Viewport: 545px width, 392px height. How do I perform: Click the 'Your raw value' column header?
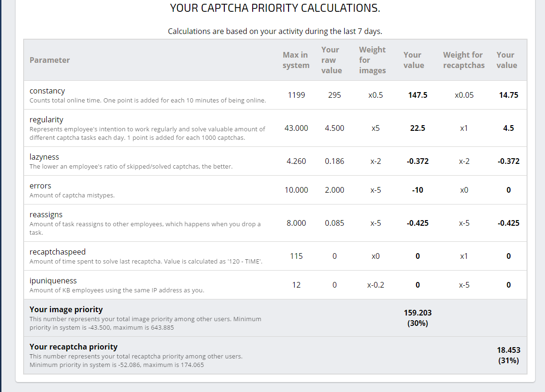(x=331, y=60)
